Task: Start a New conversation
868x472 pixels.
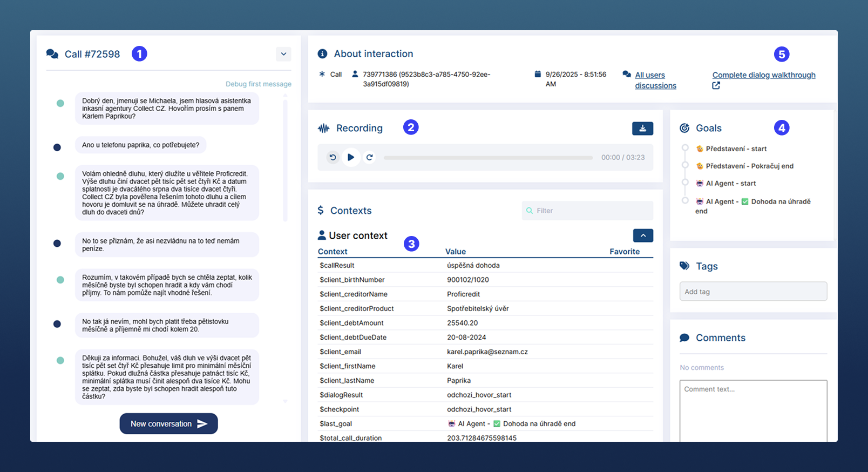Action: 168,424
